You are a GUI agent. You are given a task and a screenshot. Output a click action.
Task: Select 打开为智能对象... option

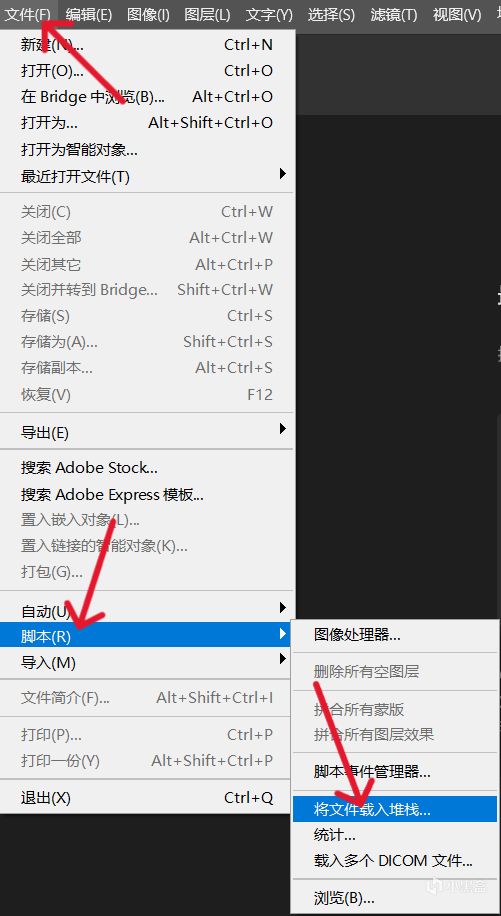(147, 150)
